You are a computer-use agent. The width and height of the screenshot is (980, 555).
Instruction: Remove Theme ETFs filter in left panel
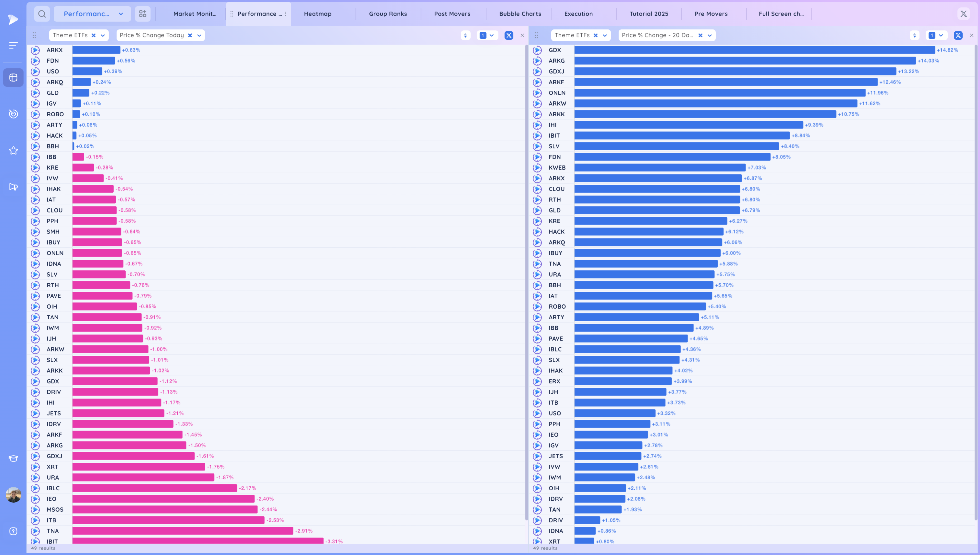93,36
